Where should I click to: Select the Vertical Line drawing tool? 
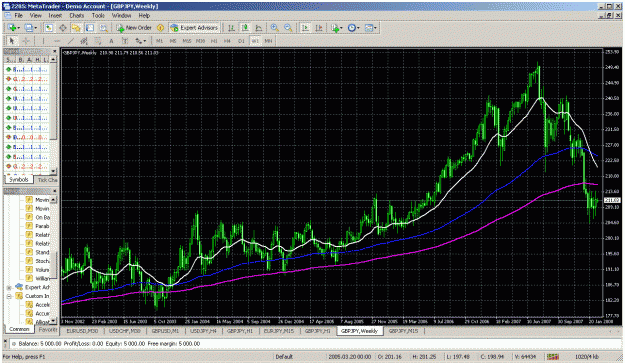[x=43, y=41]
